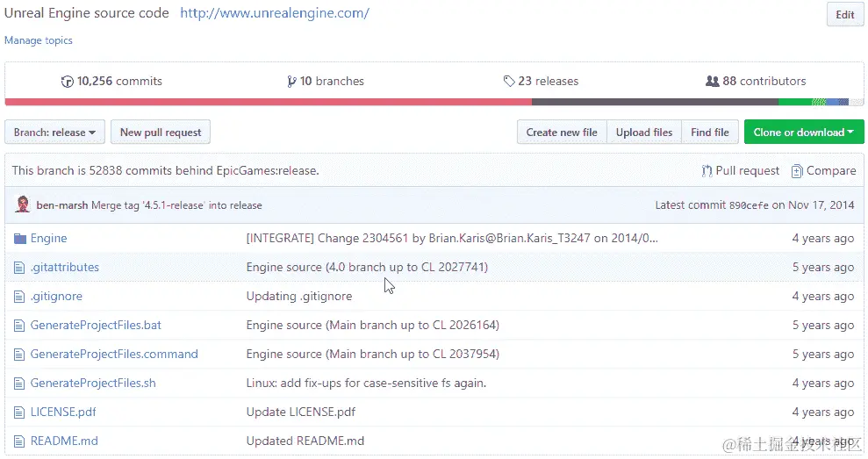The image size is (868, 459).
Task: Click the green language bar segment
Action: (795, 102)
